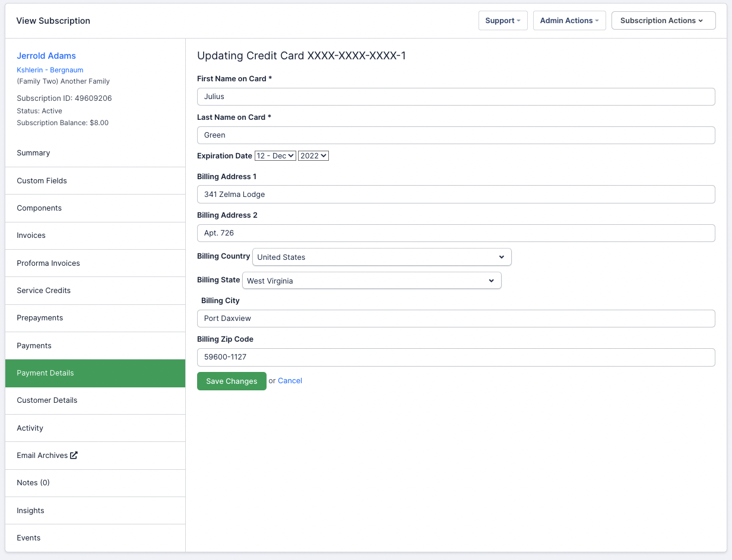Open the Customer Details section

[47, 400]
